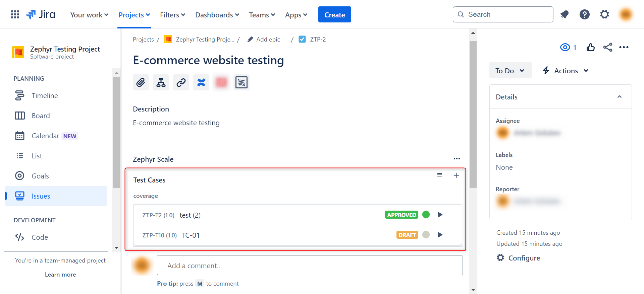Click the Learn more link
The height and width of the screenshot is (294, 644).
pyautogui.click(x=60, y=275)
